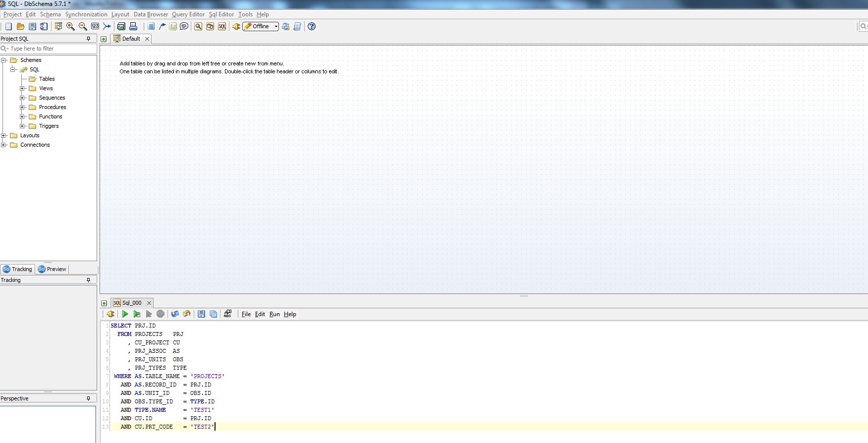Viewport: 868px width, 443px height.
Task: Toggle the pin on Perspective panel
Action: (89, 398)
